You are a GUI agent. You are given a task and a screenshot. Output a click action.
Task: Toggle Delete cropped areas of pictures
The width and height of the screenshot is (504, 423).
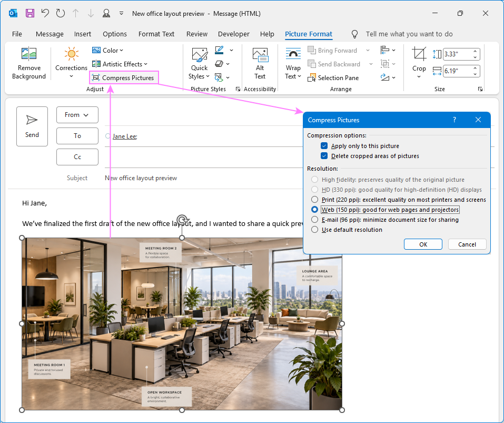(x=324, y=156)
